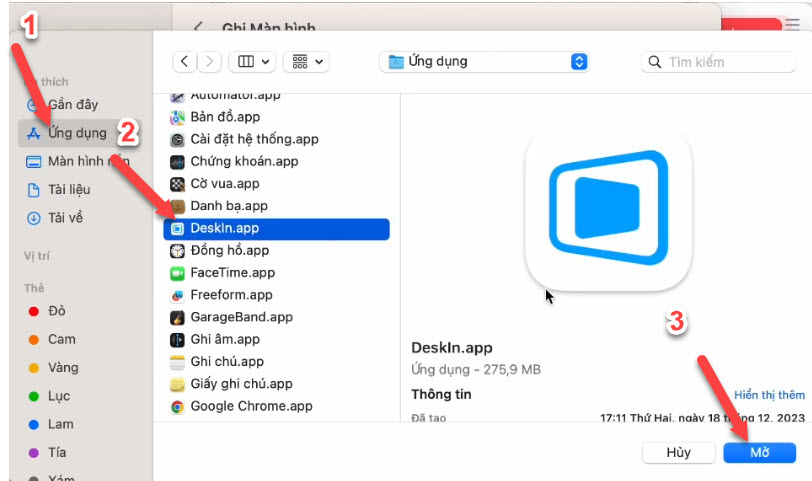This screenshot has width=812, height=481.
Task: Click the Đồng hồ clock icon
Action: 177,251
